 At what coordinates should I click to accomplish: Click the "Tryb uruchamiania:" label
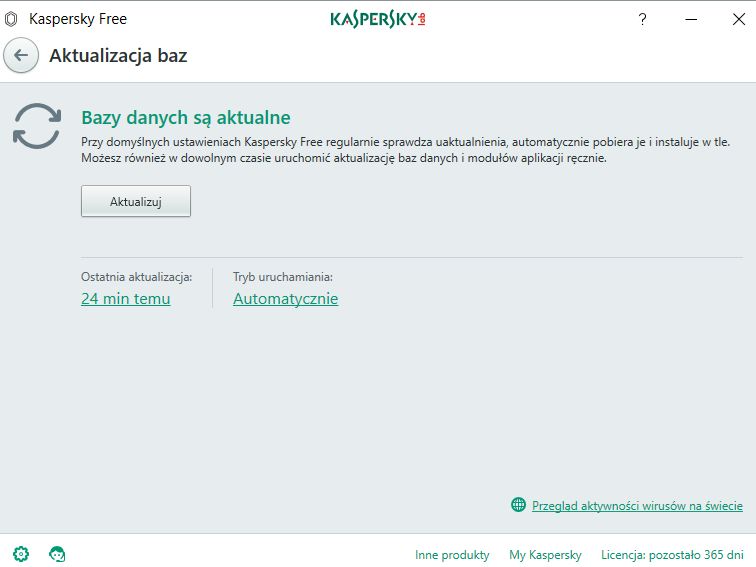click(x=283, y=277)
